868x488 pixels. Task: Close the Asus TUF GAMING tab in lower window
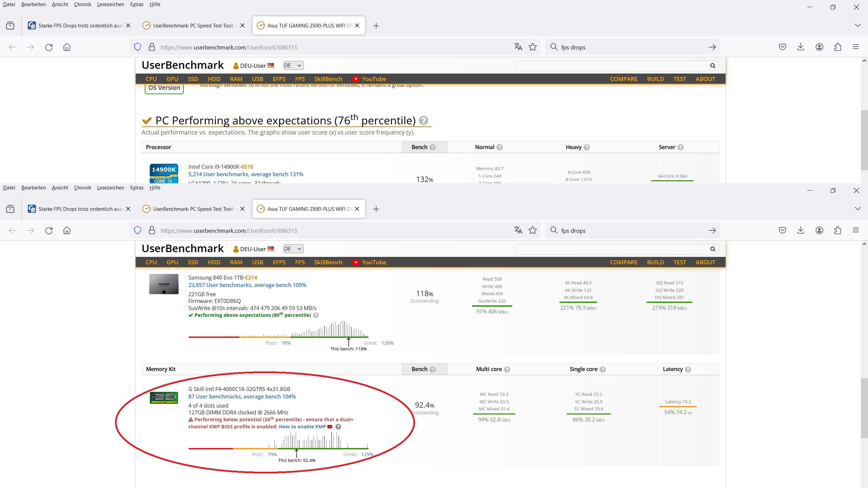[x=357, y=209]
